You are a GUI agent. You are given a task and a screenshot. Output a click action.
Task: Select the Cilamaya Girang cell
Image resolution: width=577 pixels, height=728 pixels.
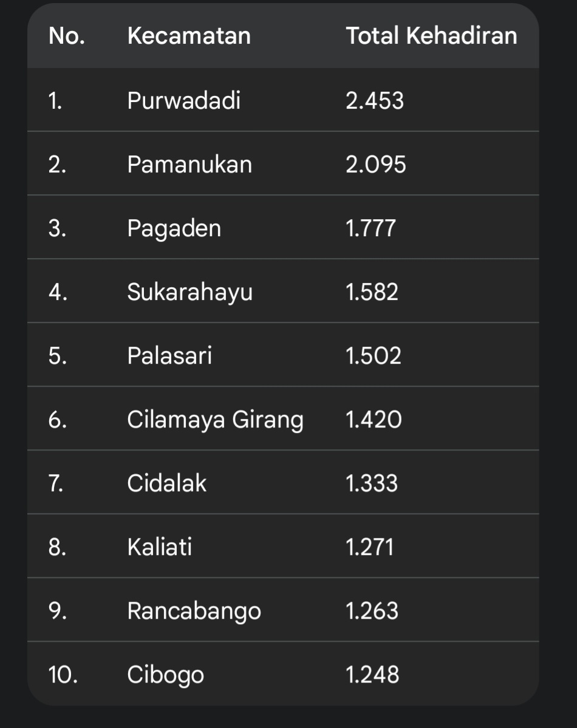click(x=215, y=420)
